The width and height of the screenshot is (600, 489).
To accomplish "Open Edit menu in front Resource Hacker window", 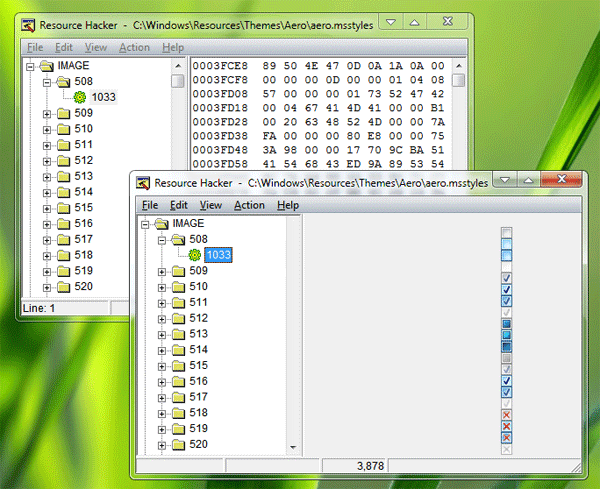I will pos(179,205).
